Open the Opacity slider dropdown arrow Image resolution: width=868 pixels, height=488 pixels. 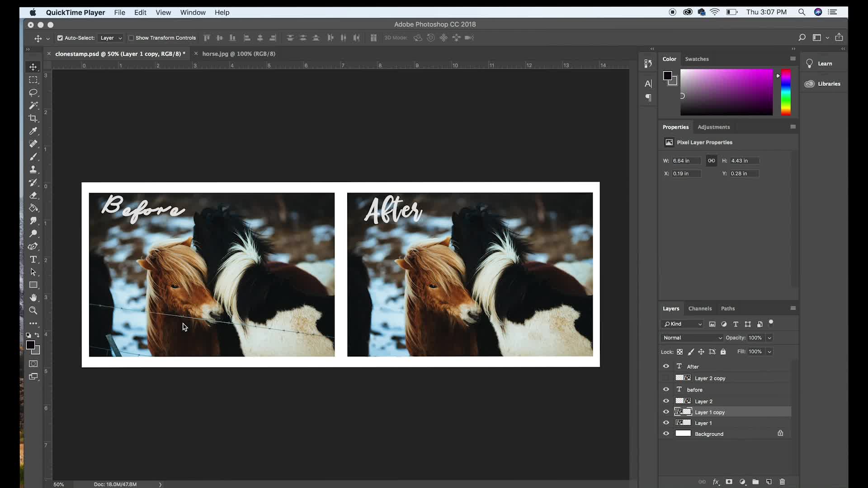tap(769, 338)
